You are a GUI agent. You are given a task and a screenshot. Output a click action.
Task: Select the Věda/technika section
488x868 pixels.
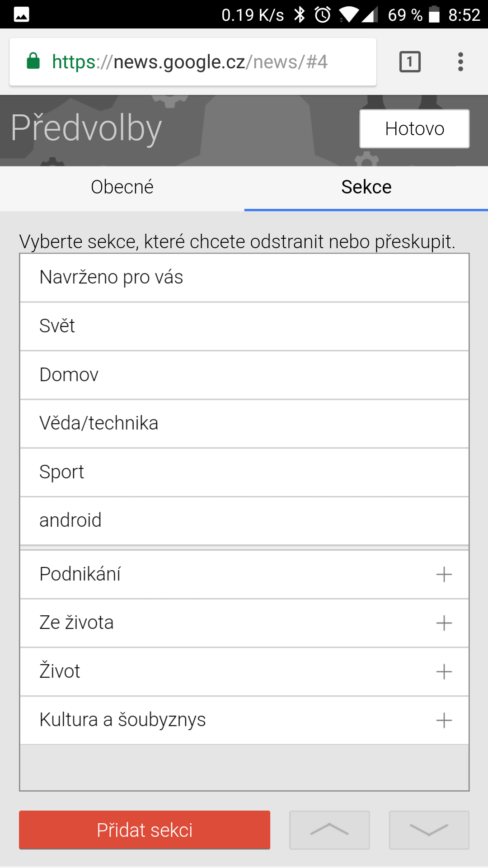244,424
